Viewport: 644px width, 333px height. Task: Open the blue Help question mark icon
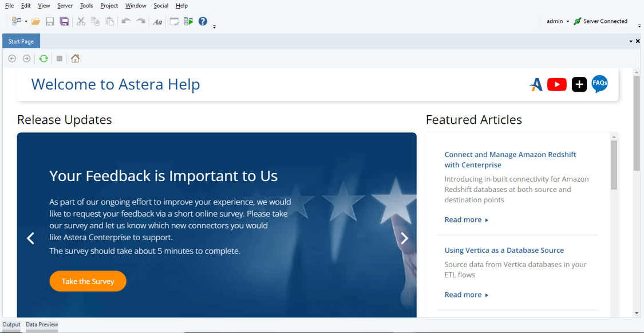click(203, 22)
